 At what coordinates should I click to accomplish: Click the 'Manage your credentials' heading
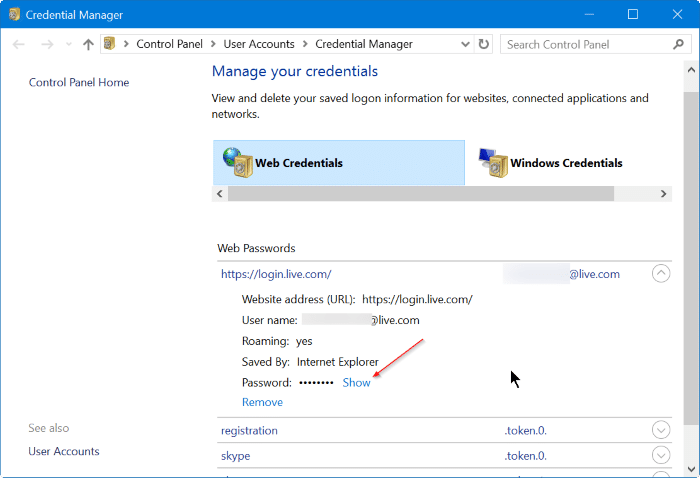pyautogui.click(x=295, y=71)
